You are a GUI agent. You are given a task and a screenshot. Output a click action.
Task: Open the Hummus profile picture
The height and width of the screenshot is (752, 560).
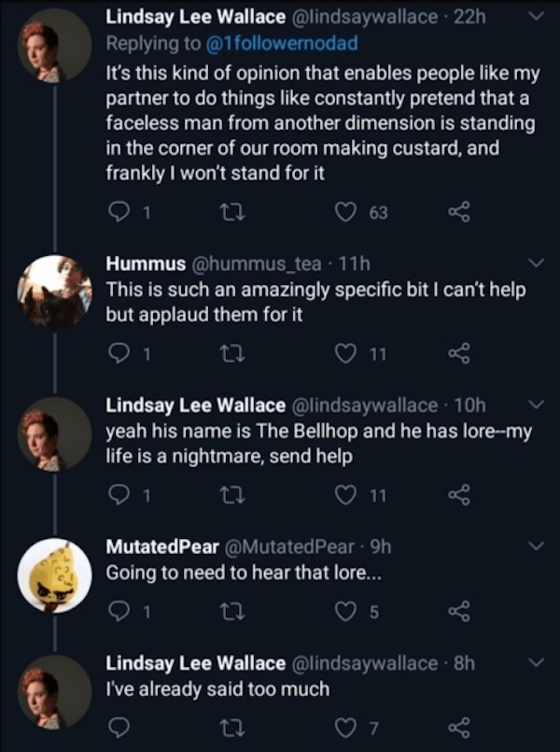[54, 292]
